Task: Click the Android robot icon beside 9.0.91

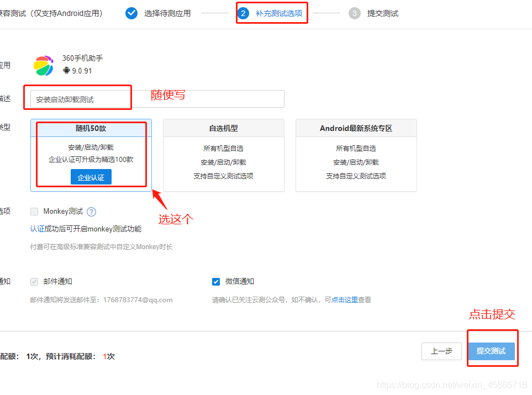Action: click(66, 71)
